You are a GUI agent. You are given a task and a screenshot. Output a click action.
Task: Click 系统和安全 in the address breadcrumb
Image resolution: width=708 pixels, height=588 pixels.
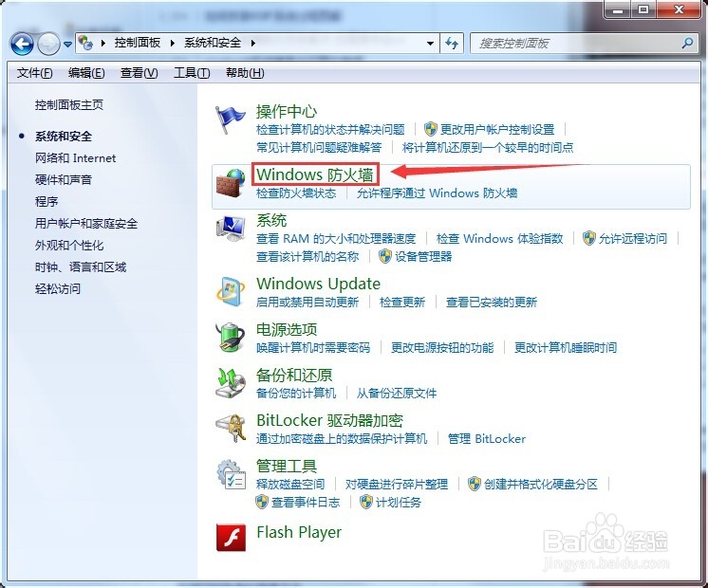[213, 43]
